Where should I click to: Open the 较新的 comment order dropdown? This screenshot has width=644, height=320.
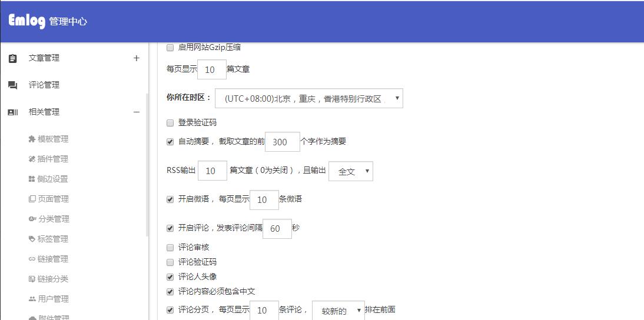[338, 311]
